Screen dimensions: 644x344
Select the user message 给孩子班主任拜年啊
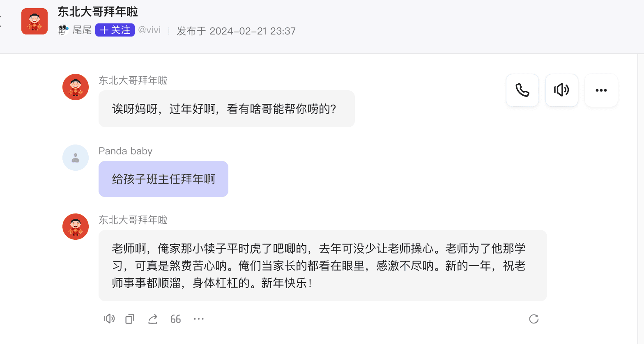[163, 179]
